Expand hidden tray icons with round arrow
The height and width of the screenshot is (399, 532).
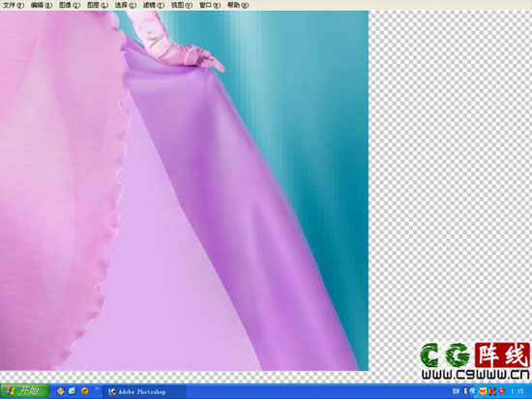pos(473,391)
